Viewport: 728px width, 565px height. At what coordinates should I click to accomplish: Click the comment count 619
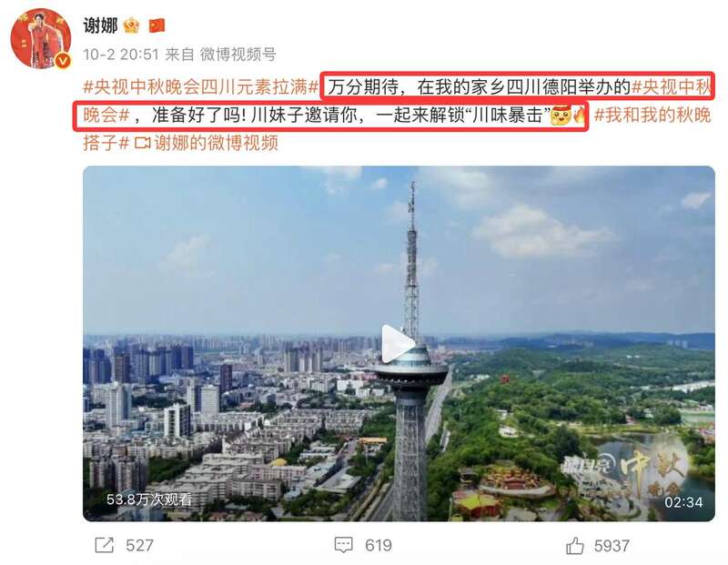tap(379, 546)
